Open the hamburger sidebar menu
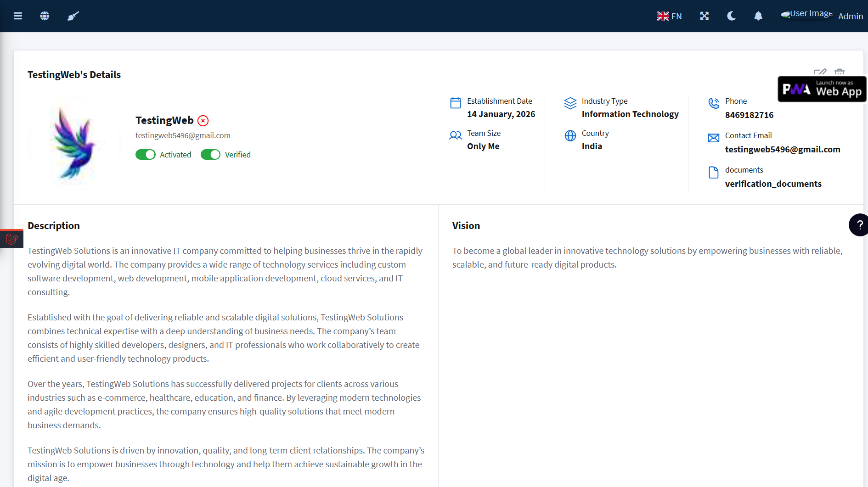The image size is (868, 487). click(x=18, y=16)
